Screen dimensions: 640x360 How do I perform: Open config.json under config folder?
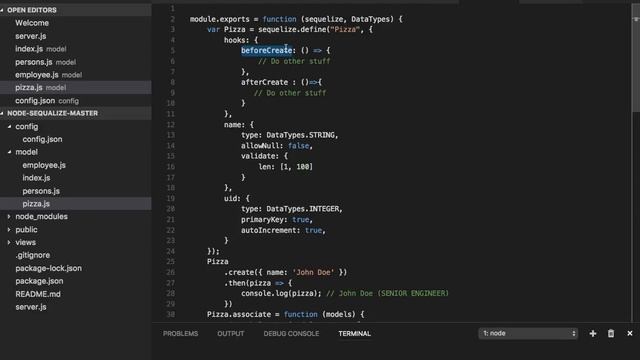42,139
